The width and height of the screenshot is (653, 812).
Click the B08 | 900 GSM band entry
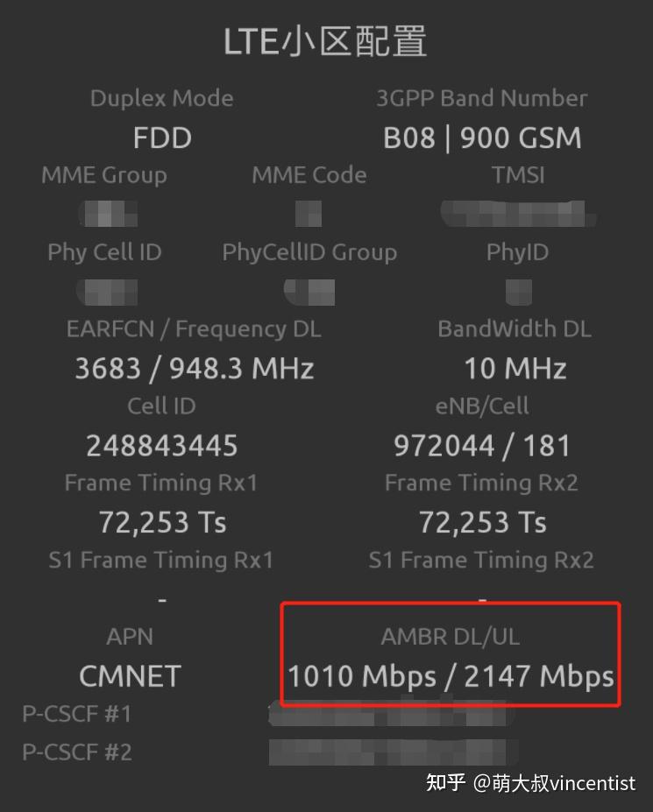pos(482,138)
